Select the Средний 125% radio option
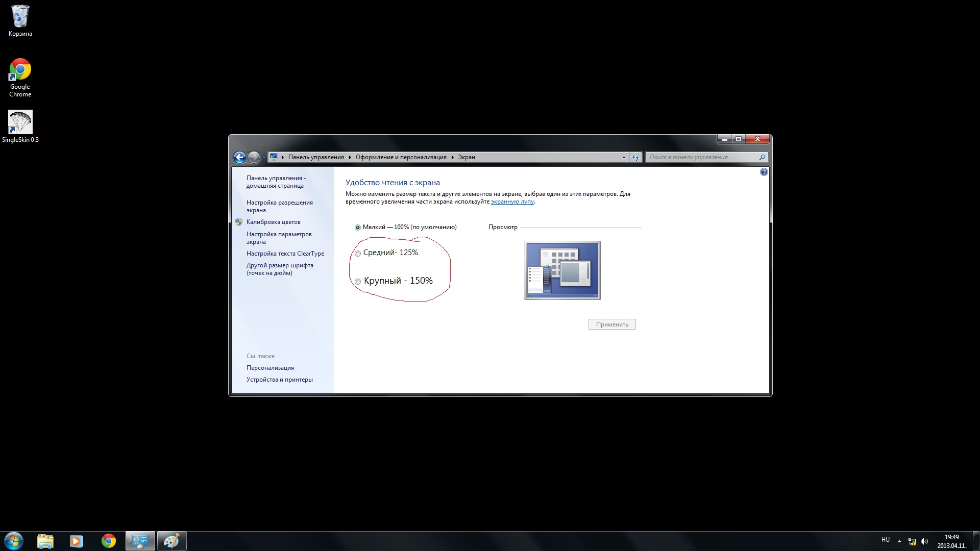The image size is (980, 551). pyautogui.click(x=358, y=254)
